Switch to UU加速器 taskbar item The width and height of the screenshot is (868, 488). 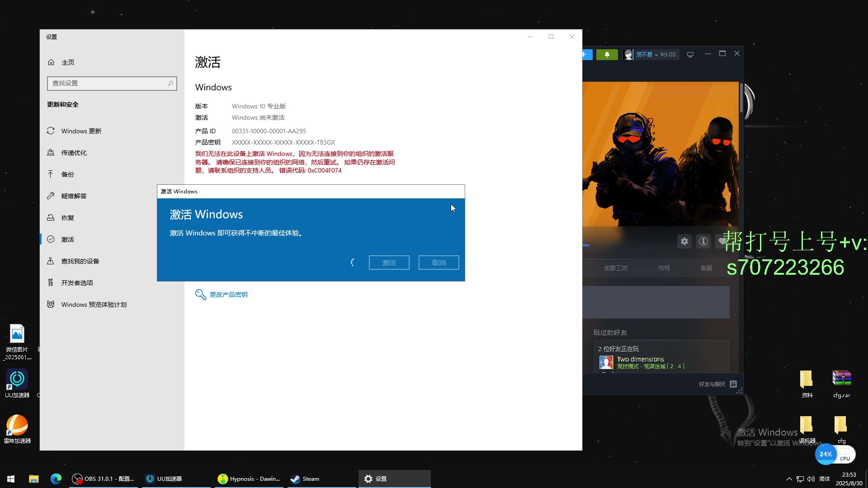(x=176, y=479)
